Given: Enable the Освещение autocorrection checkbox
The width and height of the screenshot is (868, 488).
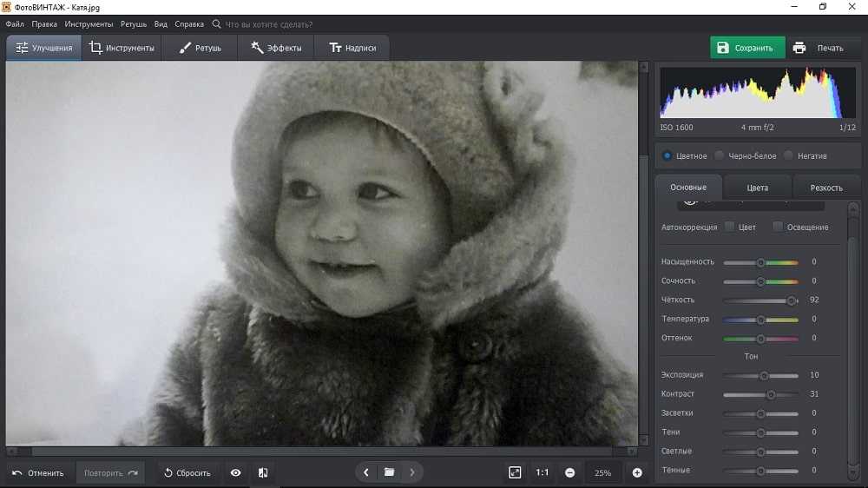Looking at the screenshot, I should point(778,227).
